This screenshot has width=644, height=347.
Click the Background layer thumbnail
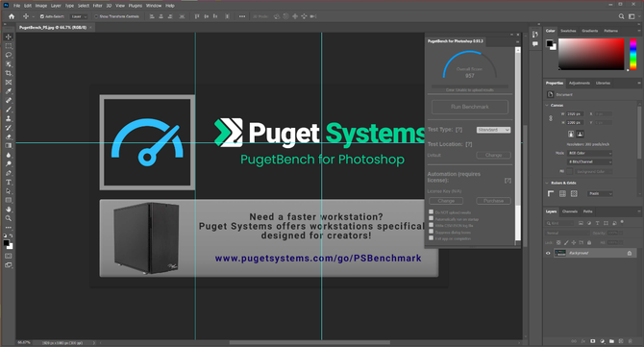[x=559, y=253]
